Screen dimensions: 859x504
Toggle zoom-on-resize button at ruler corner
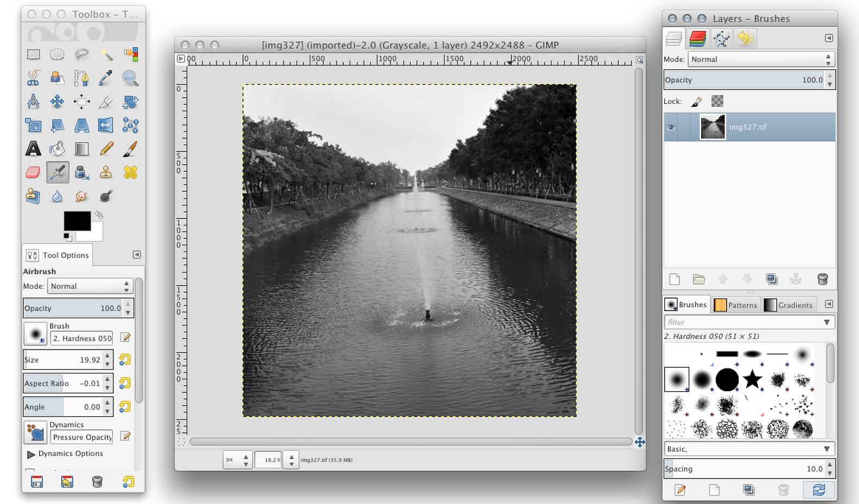pyautogui.click(x=639, y=60)
